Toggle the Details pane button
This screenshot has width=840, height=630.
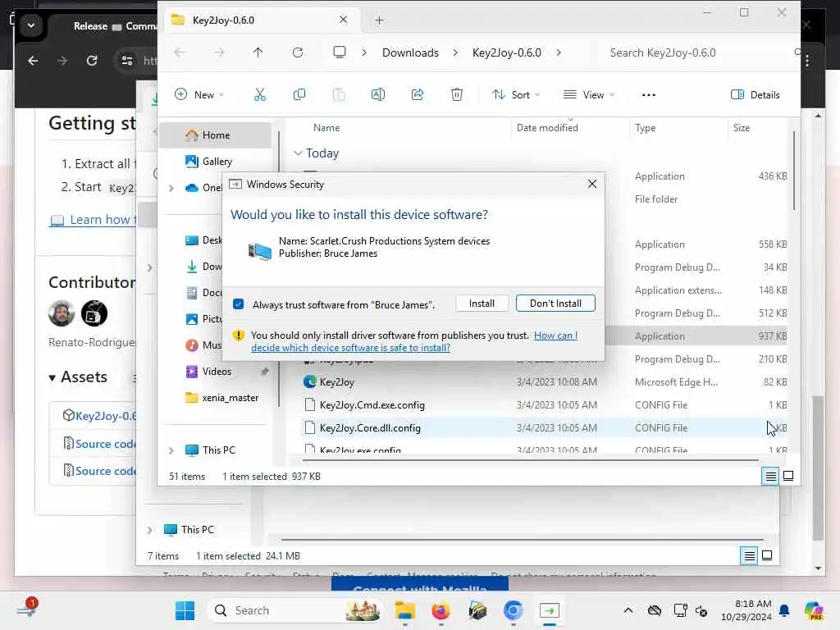tap(755, 95)
